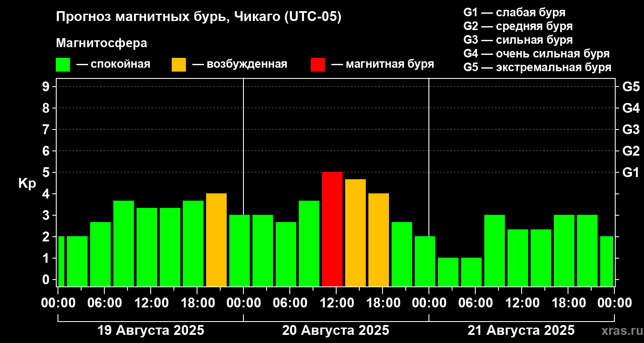Click the 'G4' label on the right axis
644x343 pixels.
631,108
